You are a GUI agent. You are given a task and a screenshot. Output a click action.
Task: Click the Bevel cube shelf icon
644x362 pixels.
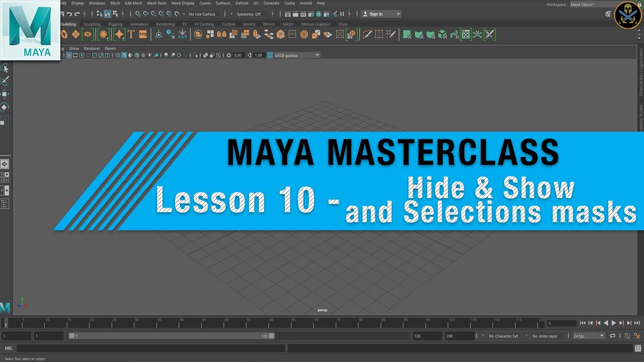280,34
